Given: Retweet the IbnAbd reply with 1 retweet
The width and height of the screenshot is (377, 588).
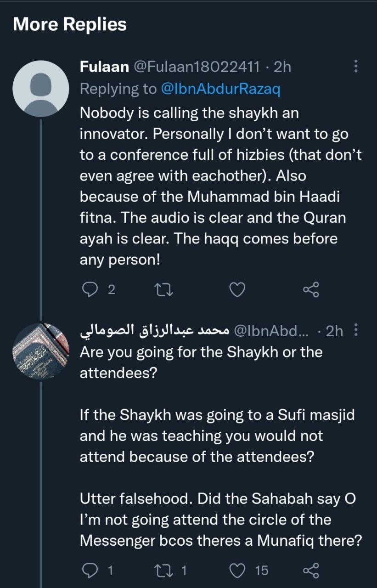Looking at the screenshot, I should [163, 571].
